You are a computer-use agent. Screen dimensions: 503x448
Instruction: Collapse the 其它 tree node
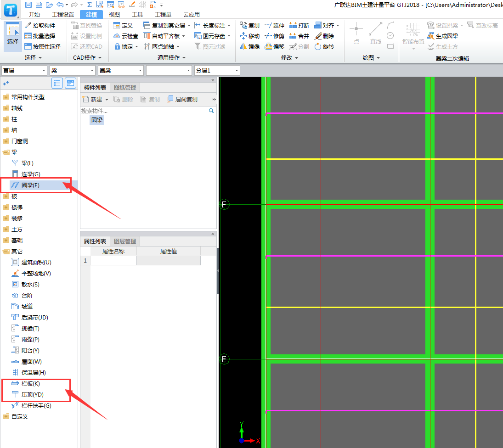6,252
